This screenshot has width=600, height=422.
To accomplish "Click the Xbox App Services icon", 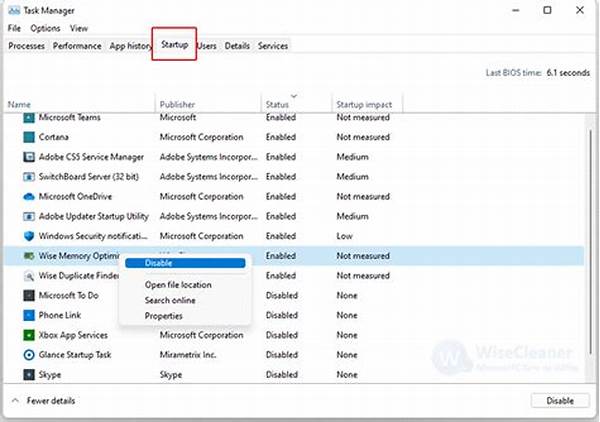I will 29,335.
